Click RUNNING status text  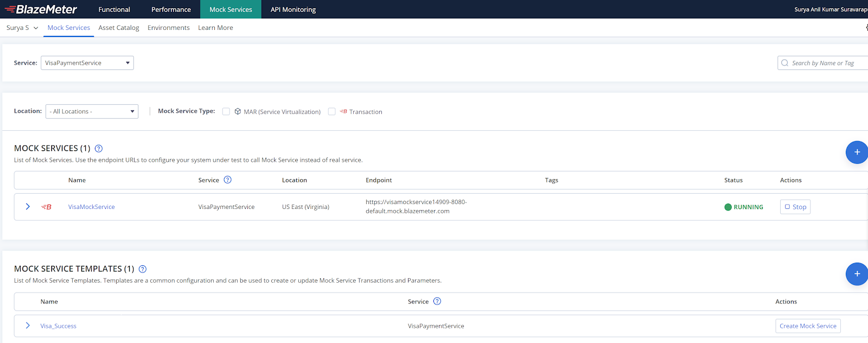[748, 207]
